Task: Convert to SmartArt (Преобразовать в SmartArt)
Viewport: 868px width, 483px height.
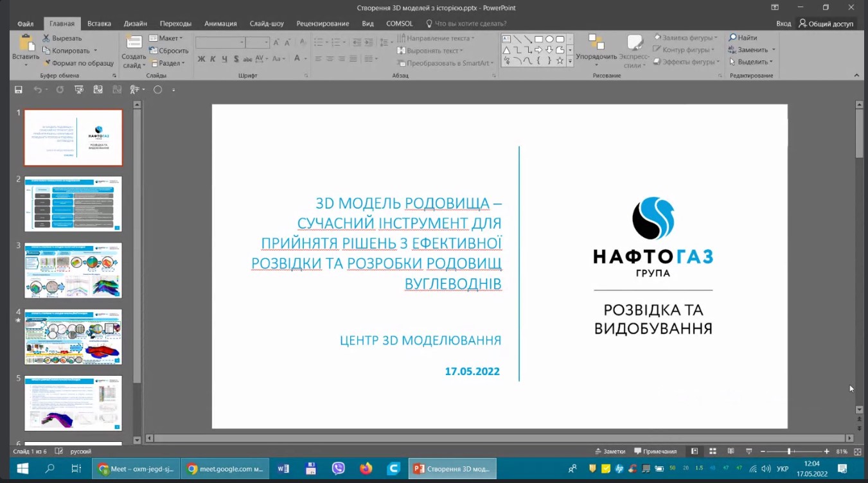Action: pos(444,63)
